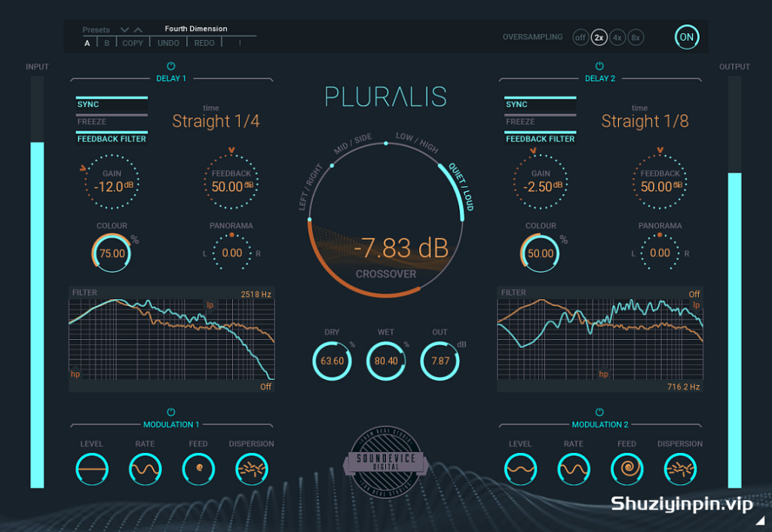Click the Delay 1 filter lp handle
772x532 pixels.
tap(210, 305)
